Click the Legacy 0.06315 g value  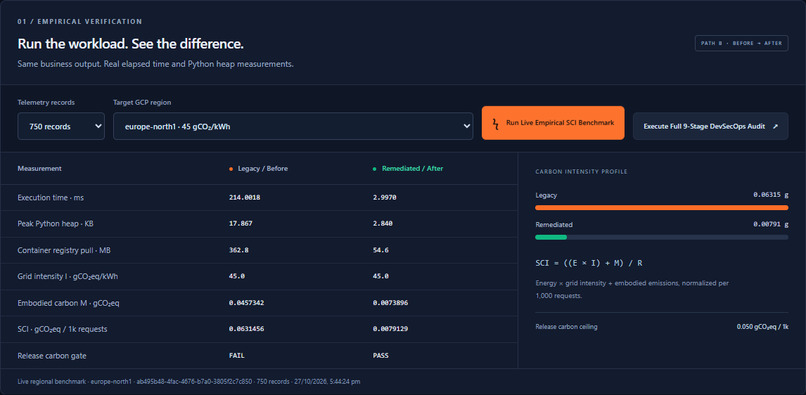coord(771,195)
